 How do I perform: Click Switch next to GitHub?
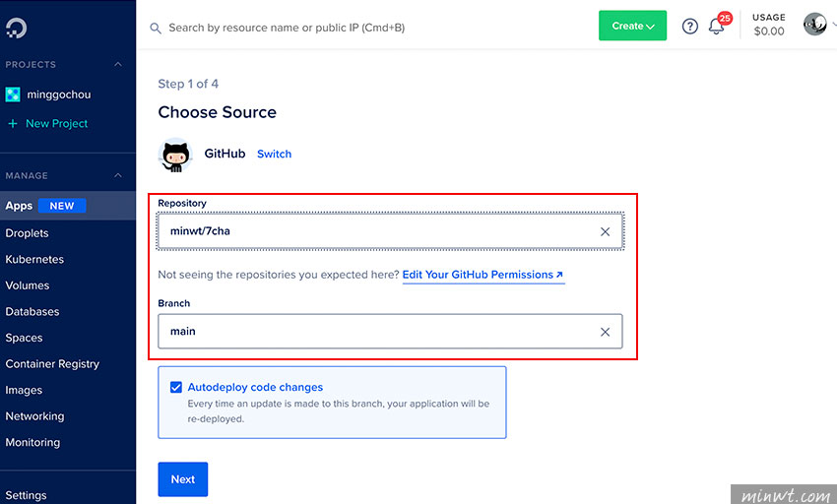click(x=275, y=154)
